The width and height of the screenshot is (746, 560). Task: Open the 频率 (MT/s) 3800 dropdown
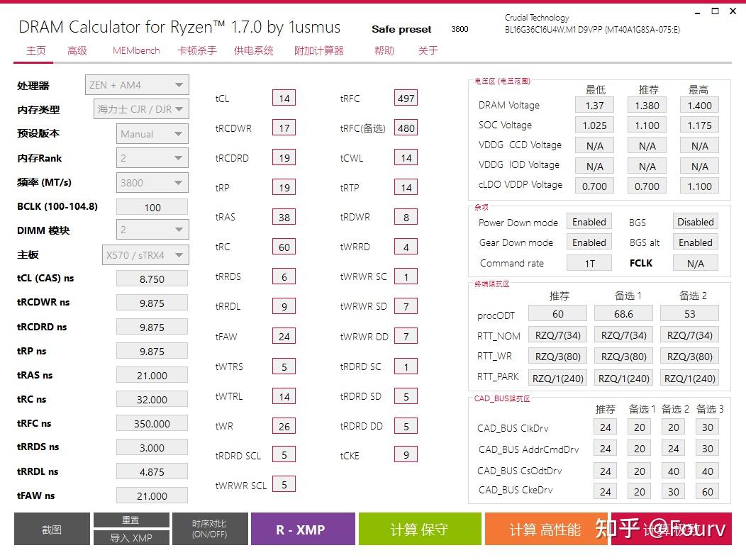(152, 183)
